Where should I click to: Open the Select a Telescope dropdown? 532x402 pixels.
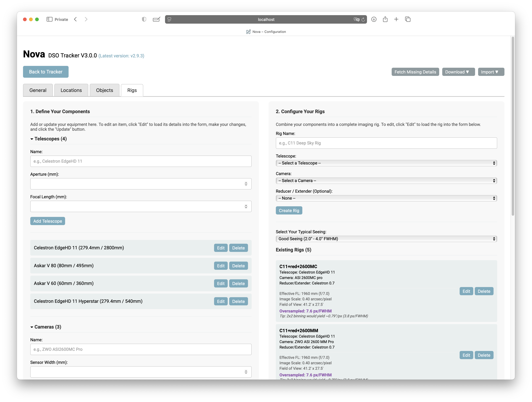point(386,163)
